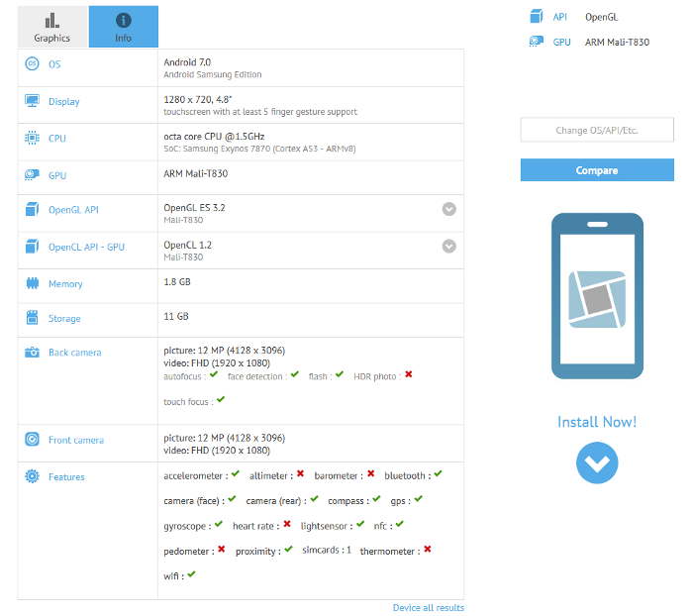Expand the OpenGL ES 3.2 details
The width and height of the screenshot is (693, 616).
click(x=449, y=209)
